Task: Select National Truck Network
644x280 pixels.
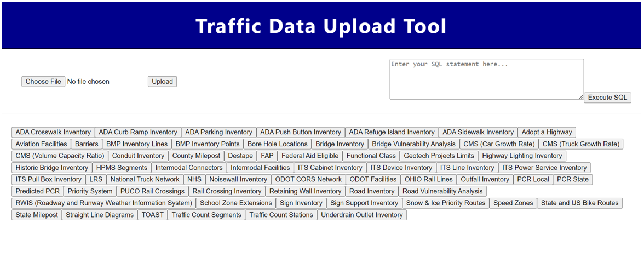Action: pos(145,180)
